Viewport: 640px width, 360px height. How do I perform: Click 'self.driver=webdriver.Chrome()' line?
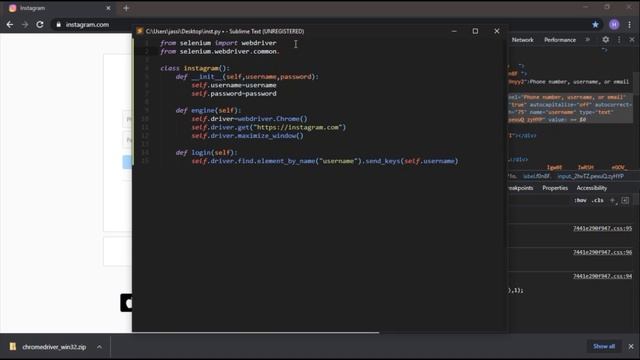249,119
